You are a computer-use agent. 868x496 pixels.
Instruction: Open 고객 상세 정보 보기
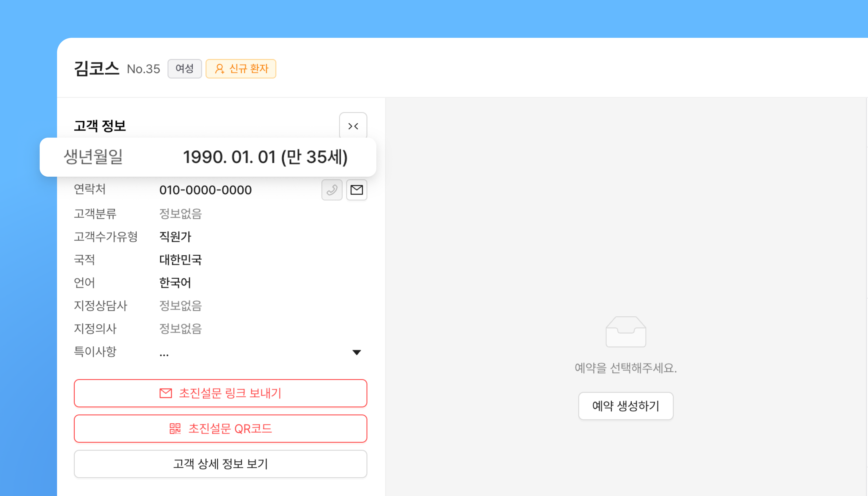[220, 464]
